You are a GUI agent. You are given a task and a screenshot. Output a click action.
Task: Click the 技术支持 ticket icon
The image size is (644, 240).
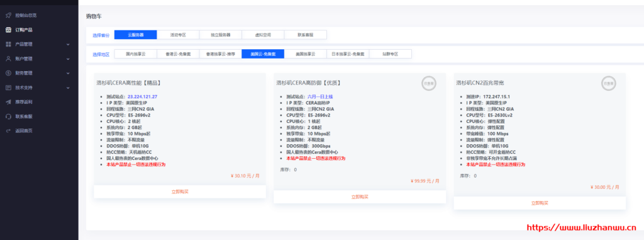pos(8,88)
